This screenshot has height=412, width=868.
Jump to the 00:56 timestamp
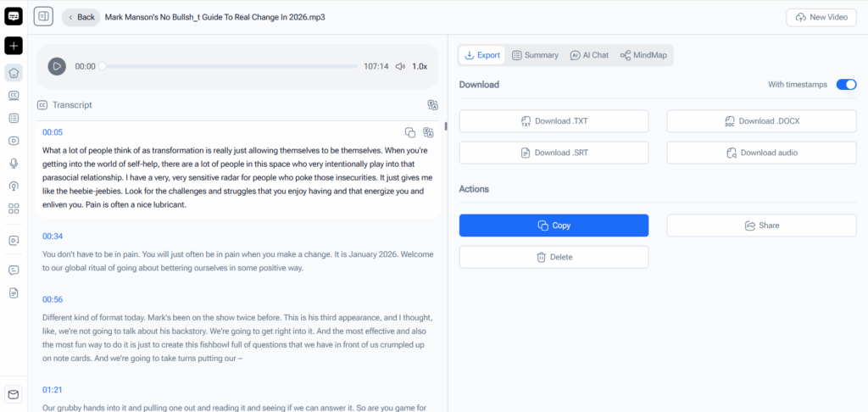pos(53,299)
